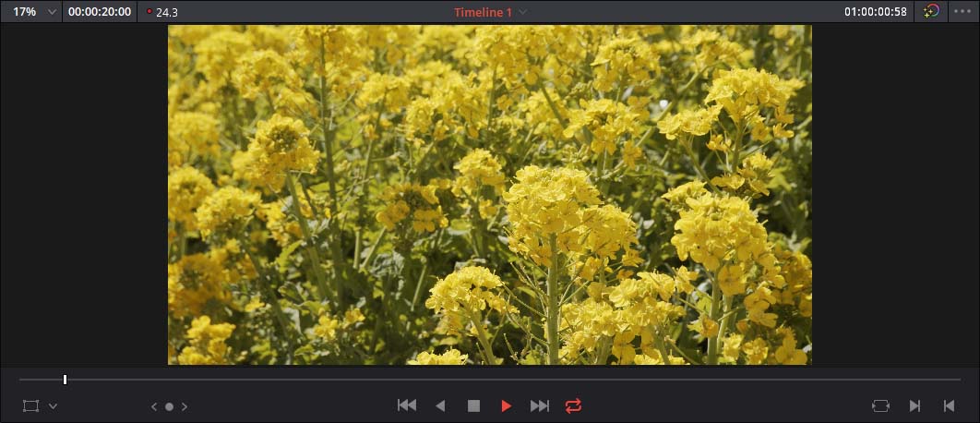This screenshot has width=980, height=423.
Task: Go to previous clip edit point
Action: click(x=949, y=406)
